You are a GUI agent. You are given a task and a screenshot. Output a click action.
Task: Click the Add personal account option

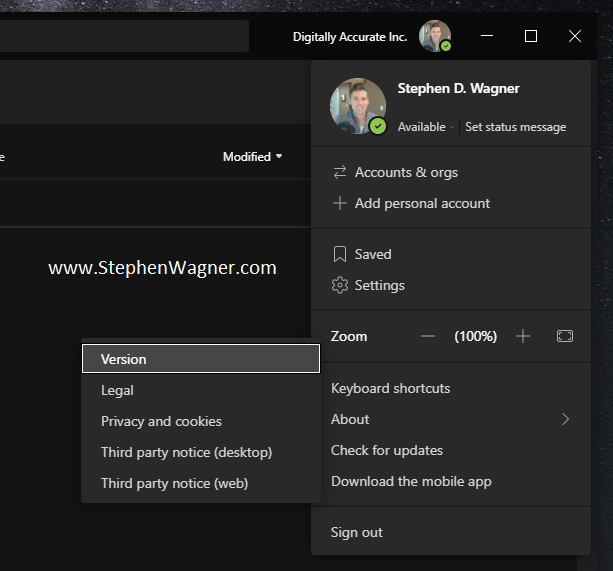(451, 203)
